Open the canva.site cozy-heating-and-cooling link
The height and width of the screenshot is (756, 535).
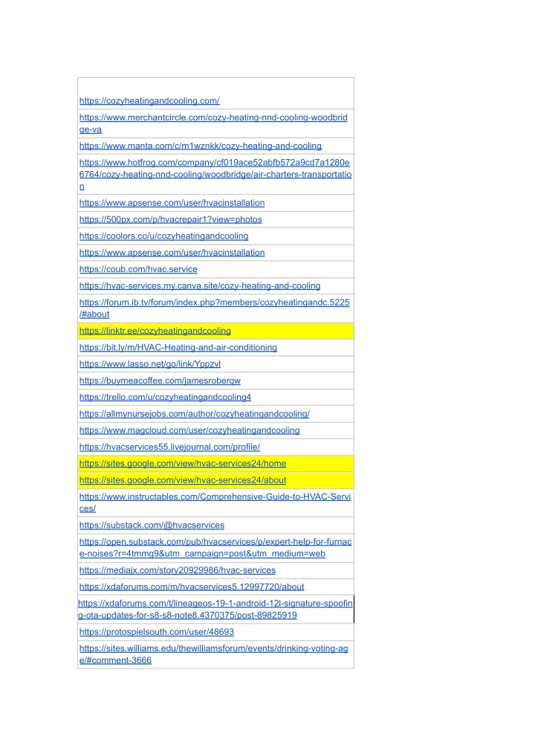(x=200, y=286)
